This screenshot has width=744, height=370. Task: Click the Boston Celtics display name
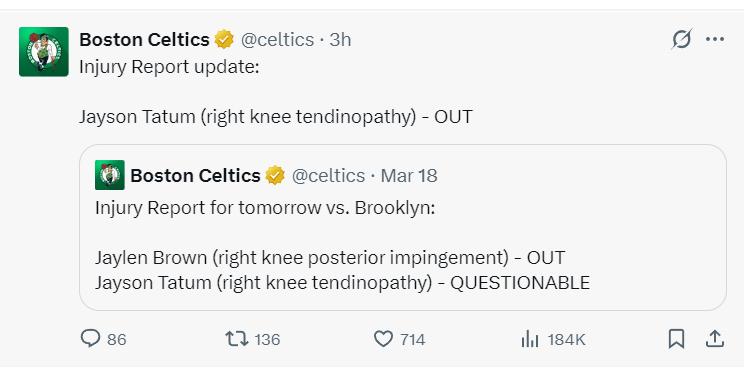tap(144, 40)
